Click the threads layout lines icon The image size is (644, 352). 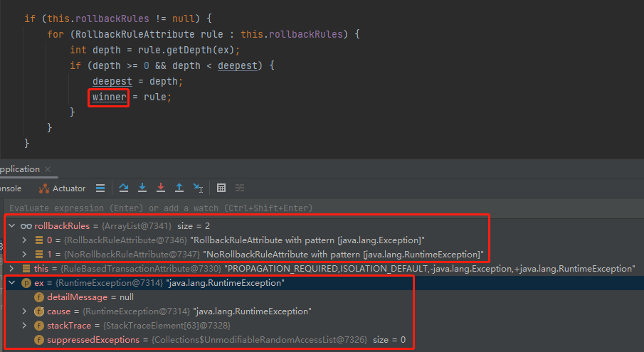tap(100, 188)
